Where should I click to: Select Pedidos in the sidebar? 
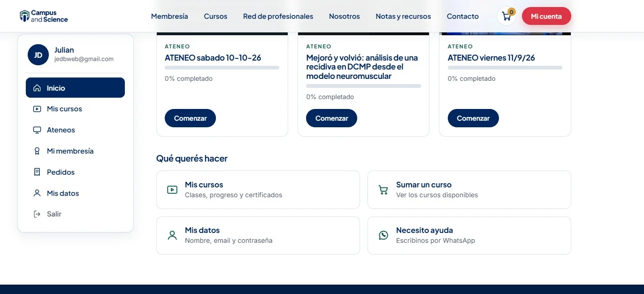pos(75,172)
